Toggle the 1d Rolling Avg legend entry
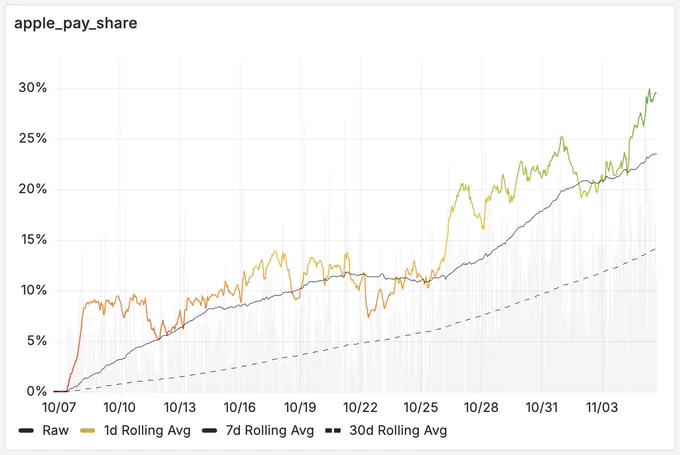Image resolution: width=680 pixels, height=455 pixels. tap(136, 430)
